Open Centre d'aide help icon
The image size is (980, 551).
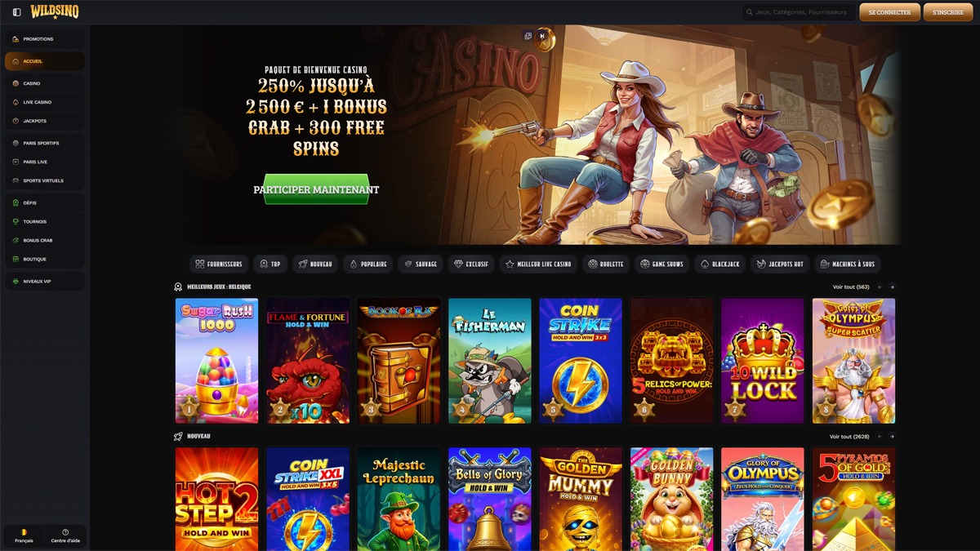(65, 536)
